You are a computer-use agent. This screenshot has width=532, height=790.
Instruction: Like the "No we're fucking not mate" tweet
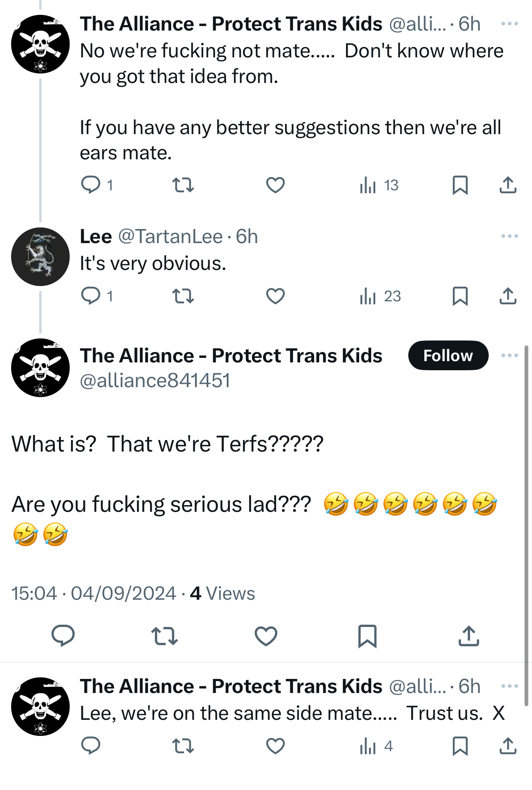(x=275, y=185)
